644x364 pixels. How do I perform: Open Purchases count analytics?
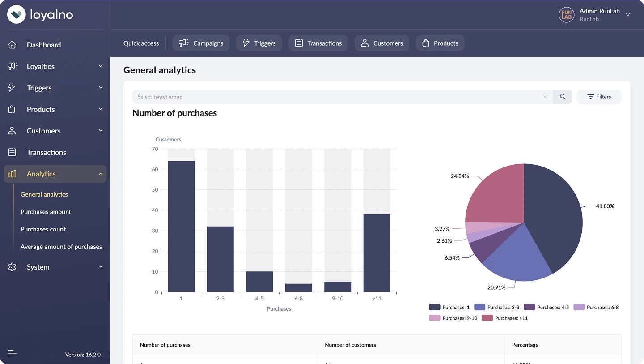43,229
